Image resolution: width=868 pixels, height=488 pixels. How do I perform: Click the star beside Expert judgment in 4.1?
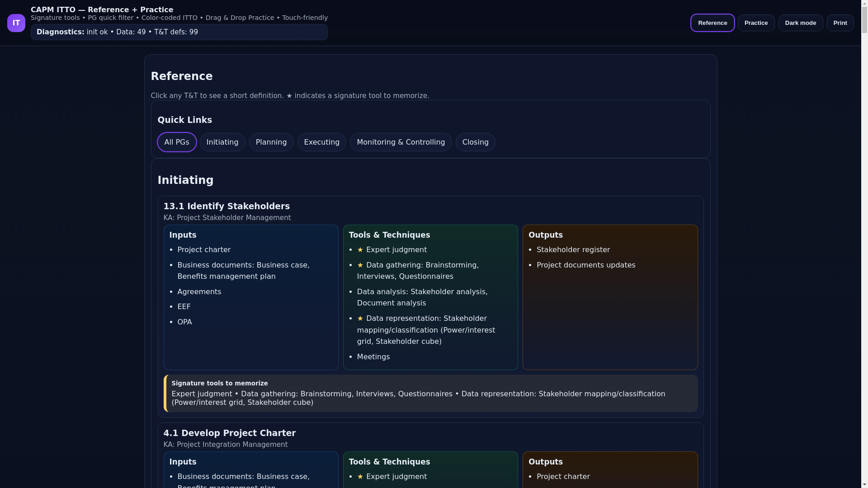pos(360,477)
